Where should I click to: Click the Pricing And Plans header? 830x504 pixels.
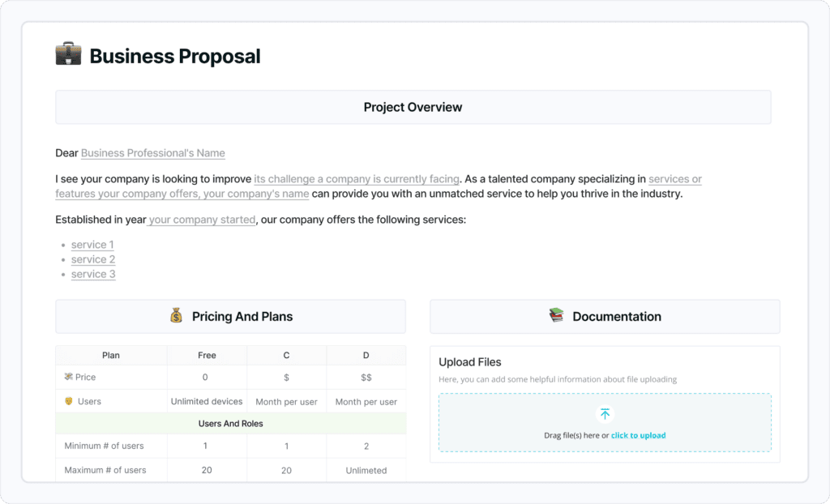(x=230, y=317)
